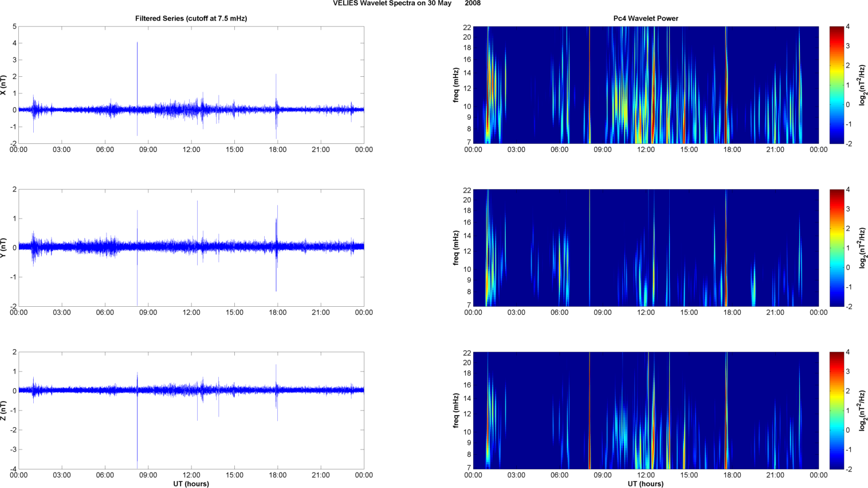The width and height of the screenshot is (868, 488).
Task: Click the freq (mHz) label of top spectrogram
Action: click(x=456, y=85)
